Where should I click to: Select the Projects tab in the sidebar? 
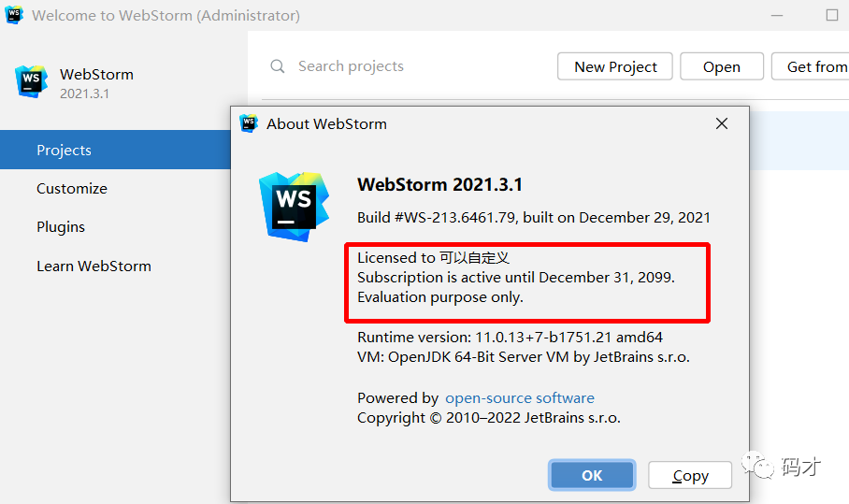[64, 150]
